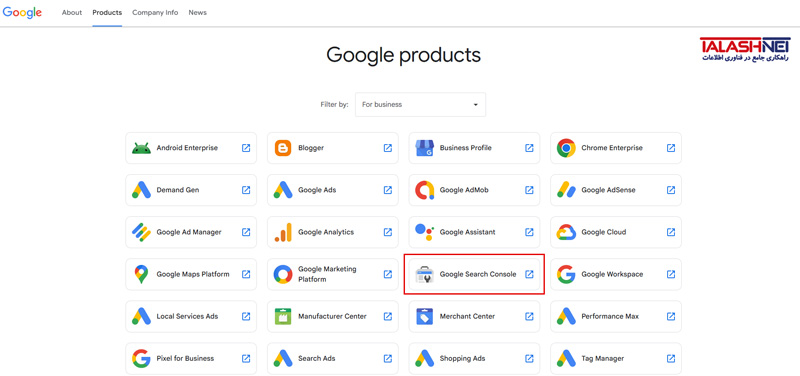The width and height of the screenshot is (800, 376).
Task: Go to the News section
Action: [x=197, y=13]
